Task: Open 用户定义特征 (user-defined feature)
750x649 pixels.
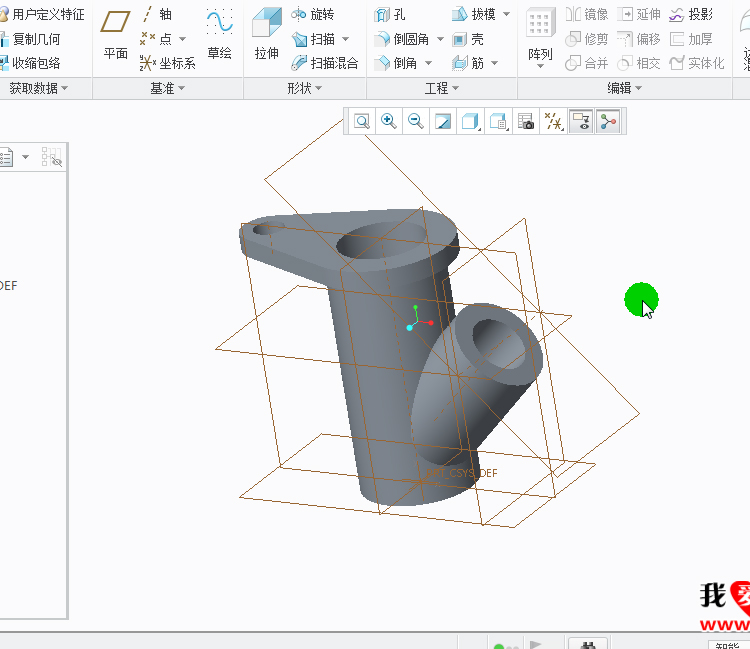Action: point(42,14)
